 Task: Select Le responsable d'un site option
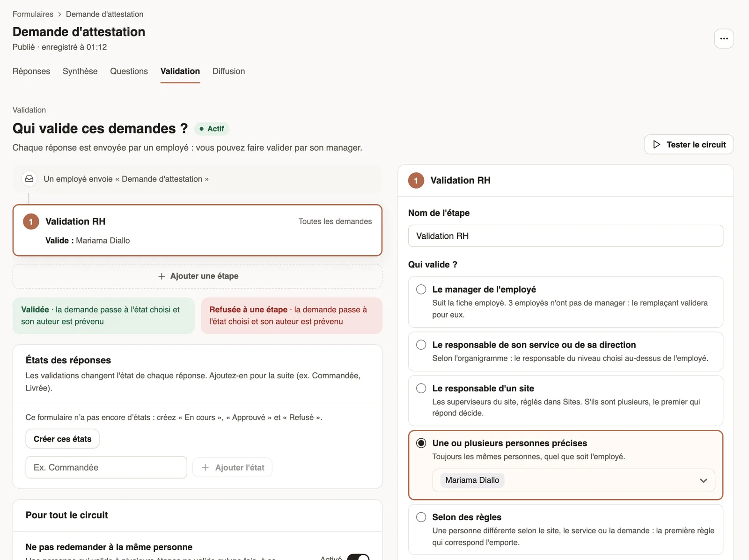coord(565,401)
